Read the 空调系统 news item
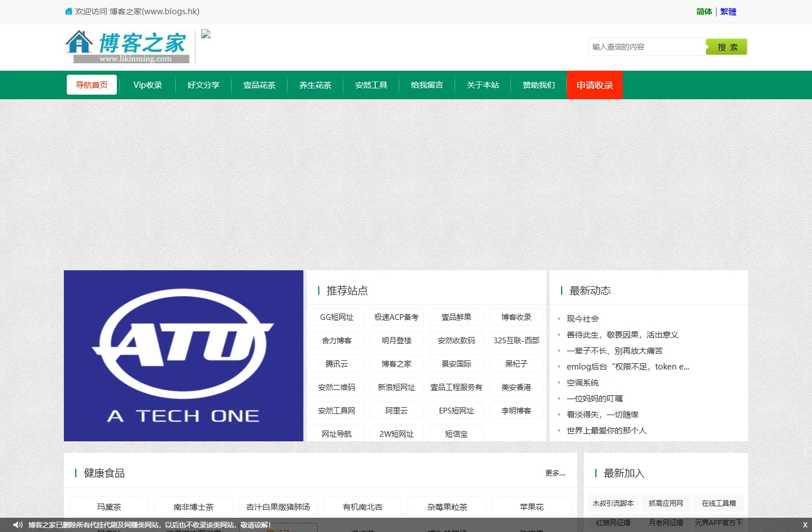The height and width of the screenshot is (532, 812). 583,383
